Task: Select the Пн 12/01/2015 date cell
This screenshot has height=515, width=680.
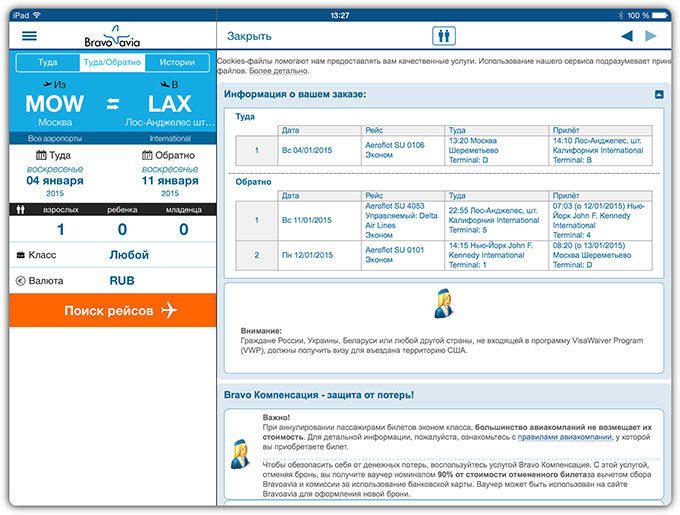Action: click(320, 255)
